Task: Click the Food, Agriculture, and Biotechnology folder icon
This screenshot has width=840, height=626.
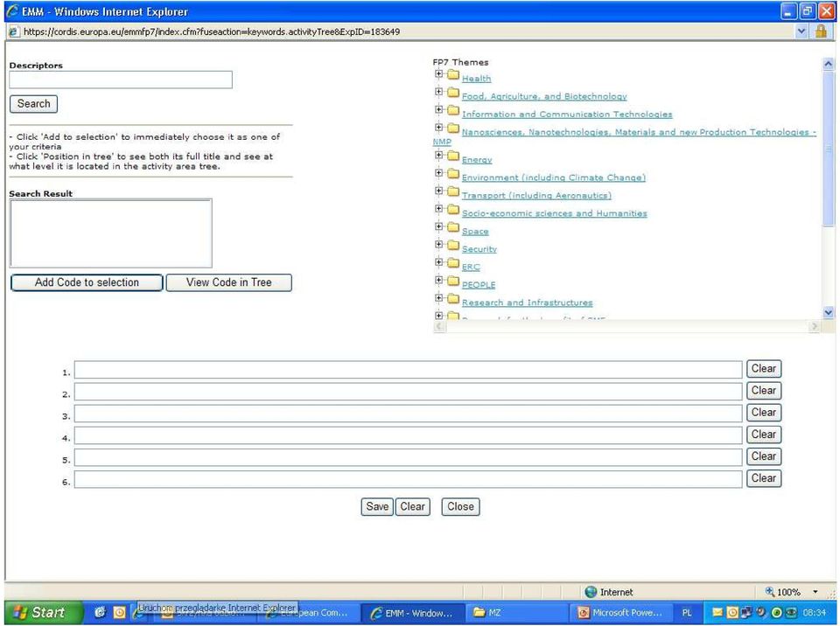Action: [x=453, y=92]
